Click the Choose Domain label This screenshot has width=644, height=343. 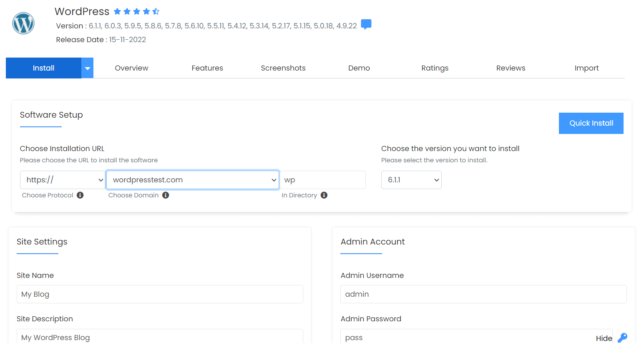tap(133, 195)
